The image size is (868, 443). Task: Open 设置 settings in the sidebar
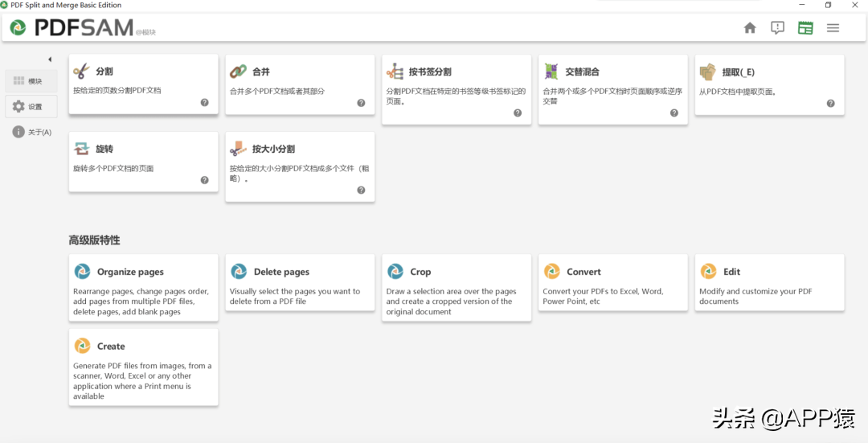pos(31,106)
